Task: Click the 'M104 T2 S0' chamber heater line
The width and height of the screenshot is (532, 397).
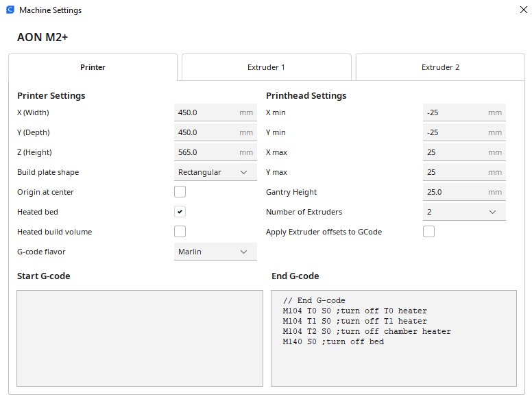Action: click(367, 331)
